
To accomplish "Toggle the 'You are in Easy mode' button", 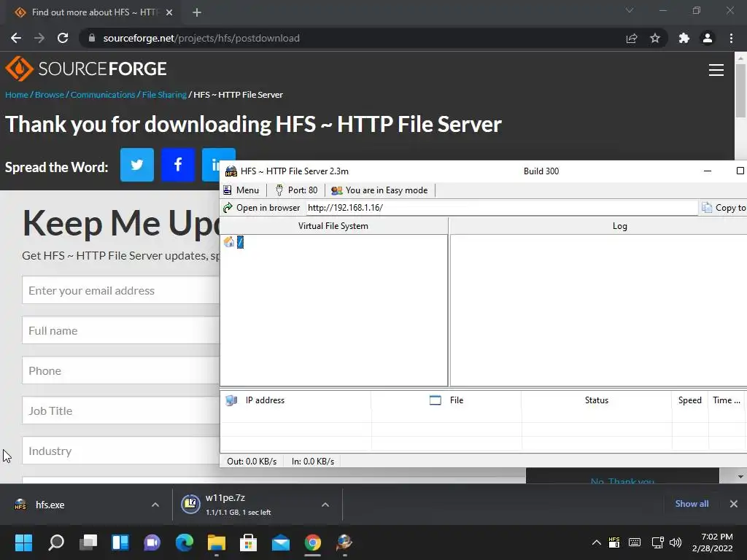I will 379,190.
